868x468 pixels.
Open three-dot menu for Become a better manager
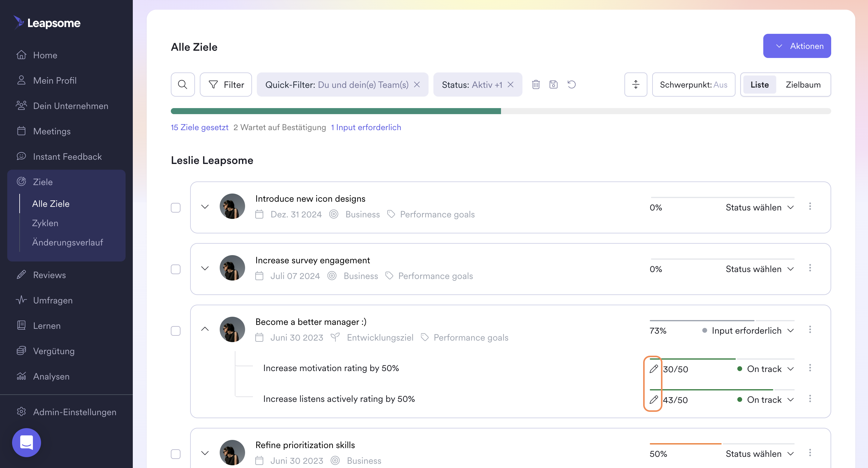tap(810, 330)
